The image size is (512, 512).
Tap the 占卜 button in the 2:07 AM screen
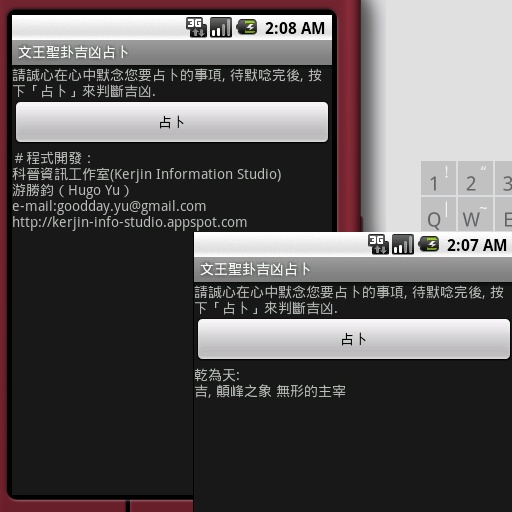click(x=354, y=339)
